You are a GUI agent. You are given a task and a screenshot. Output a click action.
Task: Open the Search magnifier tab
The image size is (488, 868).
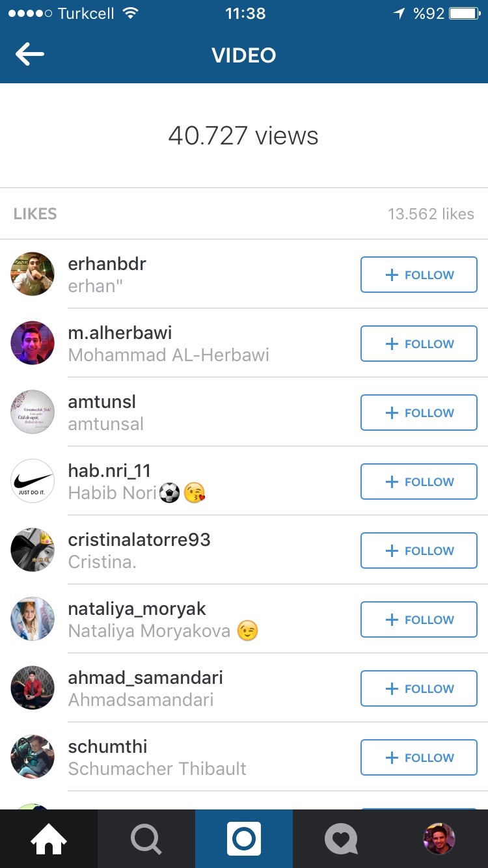[x=146, y=839]
